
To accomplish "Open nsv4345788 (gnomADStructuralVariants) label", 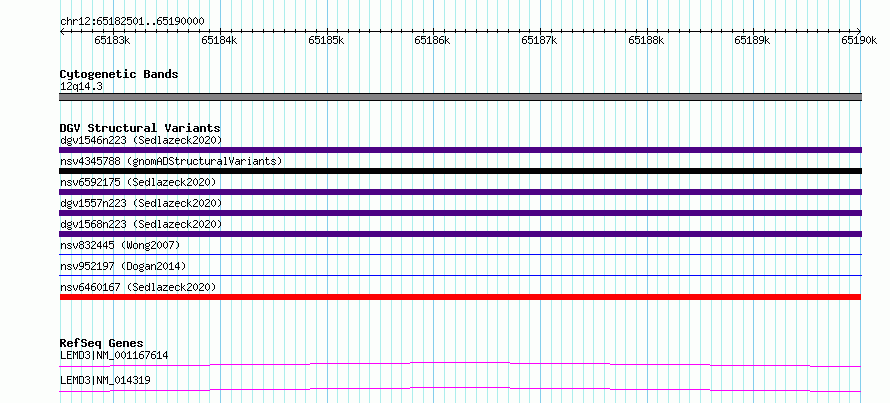I will [x=171, y=161].
